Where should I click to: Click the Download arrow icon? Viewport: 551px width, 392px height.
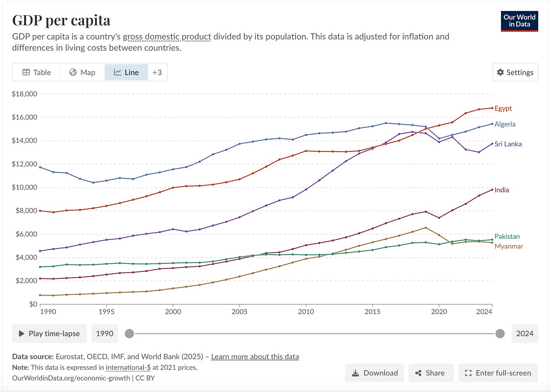pos(355,373)
